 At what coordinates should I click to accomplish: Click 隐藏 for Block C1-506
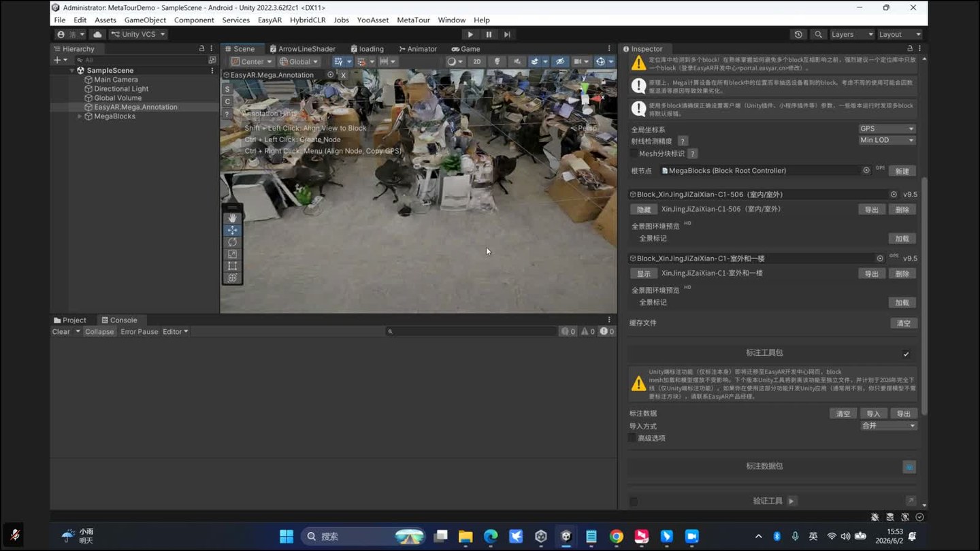point(644,210)
